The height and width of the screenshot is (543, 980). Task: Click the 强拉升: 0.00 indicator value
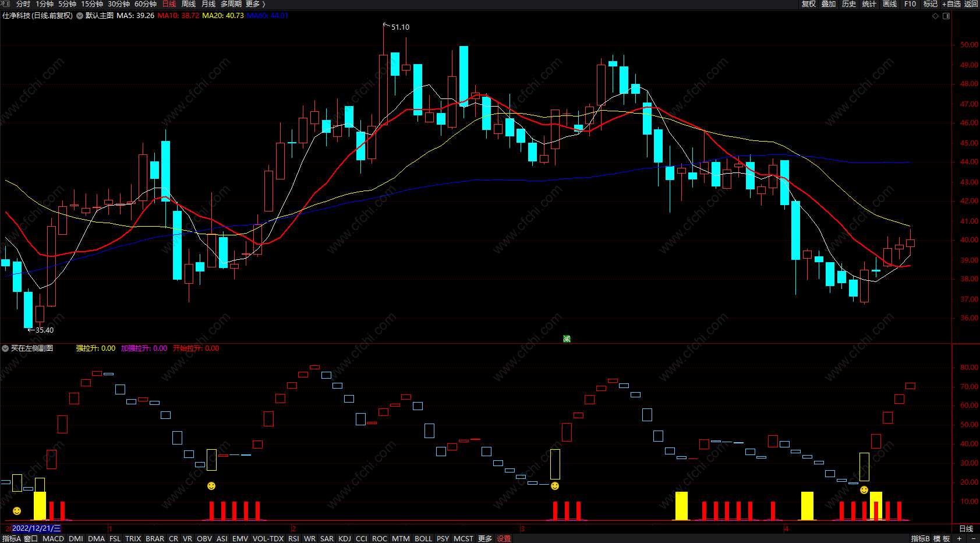[95, 348]
